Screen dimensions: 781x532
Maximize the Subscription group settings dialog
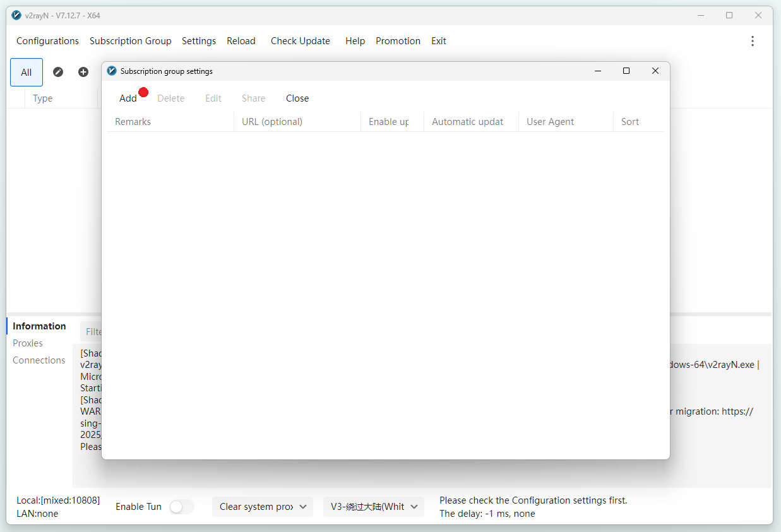point(626,71)
